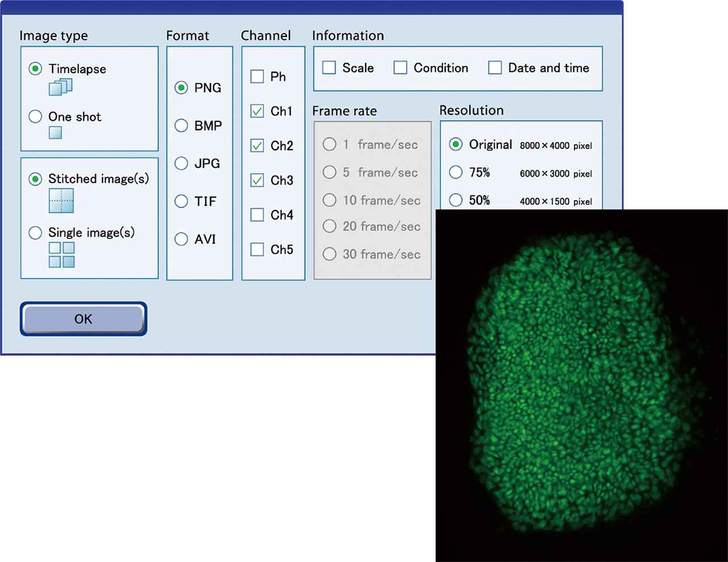Pick TIF file format
The image size is (728, 562).
[181, 201]
